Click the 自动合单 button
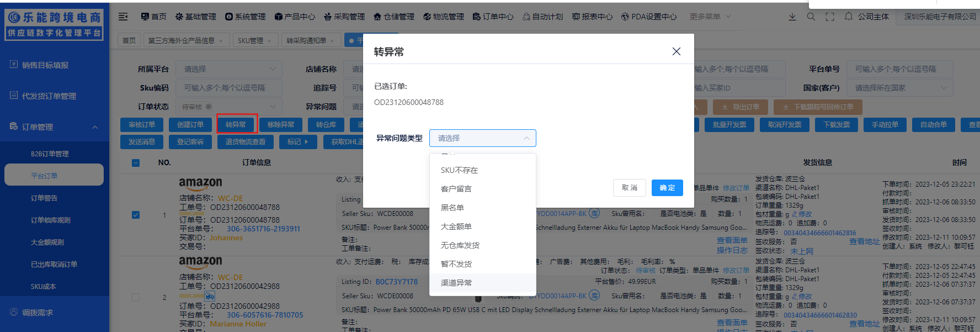This screenshot has width=980, height=332. pos(934,125)
